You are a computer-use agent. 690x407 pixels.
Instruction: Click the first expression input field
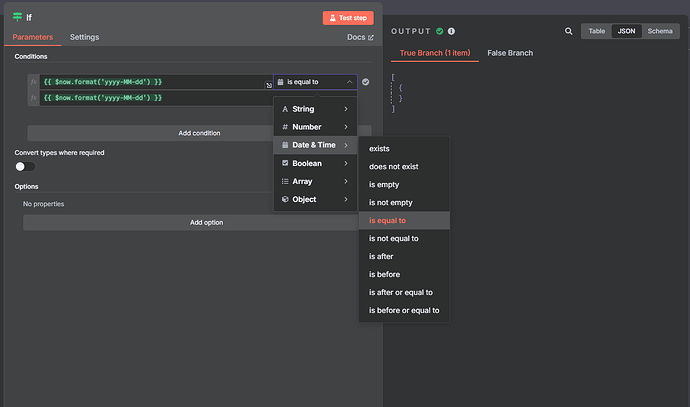click(156, 82)
